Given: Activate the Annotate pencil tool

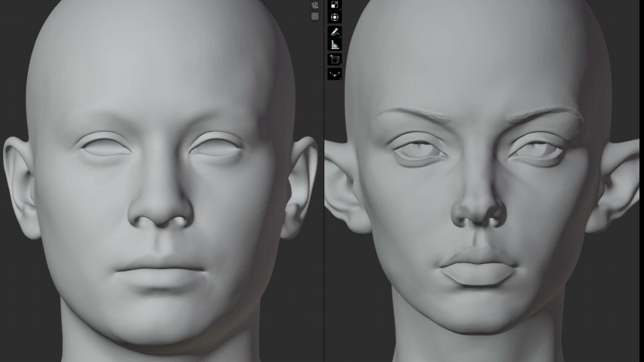Looking at the screenshot, I should pyautogui.click(x=335, y=32).
